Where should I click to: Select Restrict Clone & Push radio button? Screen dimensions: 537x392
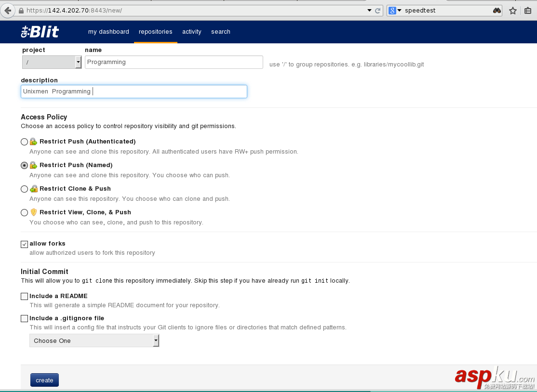coord(24,189)
